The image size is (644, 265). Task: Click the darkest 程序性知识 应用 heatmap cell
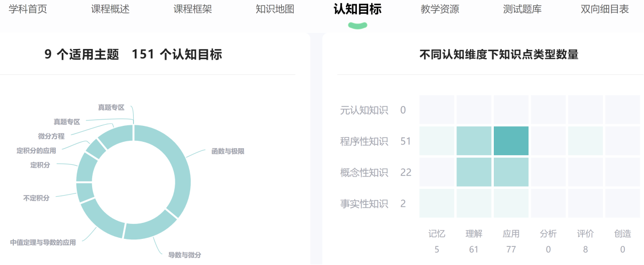(x=511, y=141)
